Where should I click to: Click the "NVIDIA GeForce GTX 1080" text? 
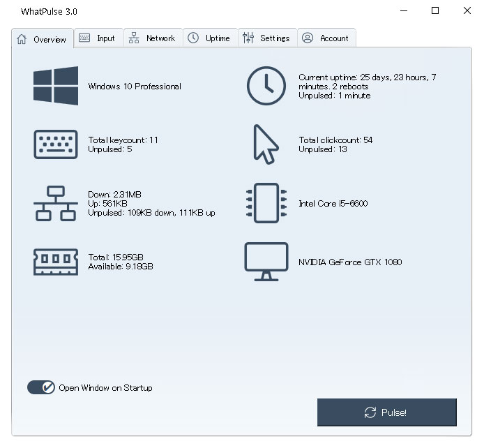(350, 262)
